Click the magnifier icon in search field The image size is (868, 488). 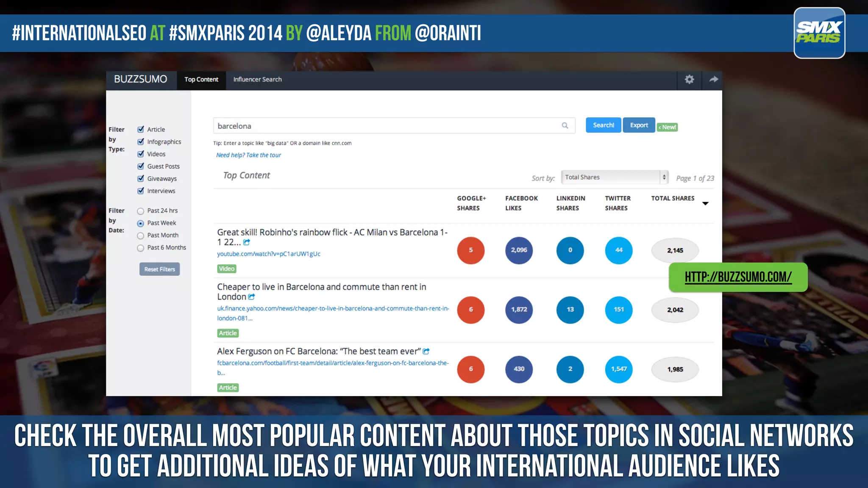pos(565,125)
